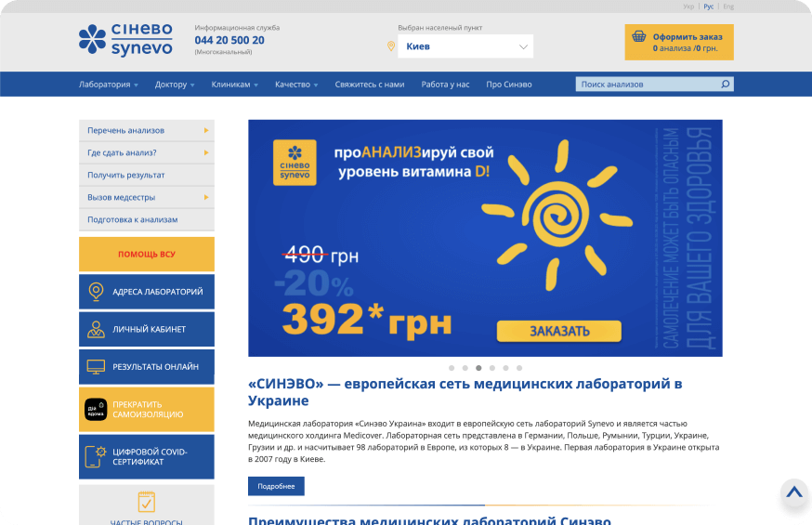The image size is (812, 525).
Task: Select the active third slide dot
Action: coord(478,368)
